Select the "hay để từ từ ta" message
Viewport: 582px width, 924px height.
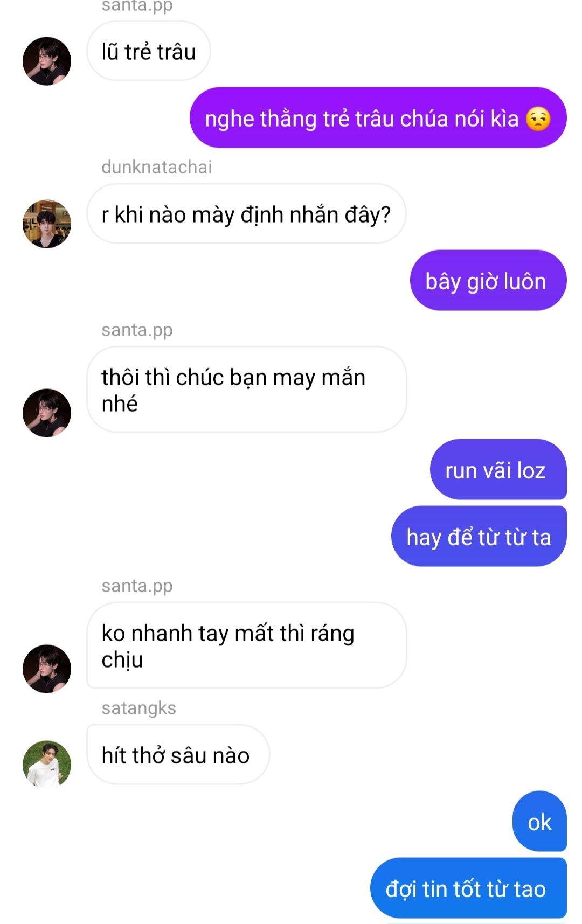[x=479, y=537]
